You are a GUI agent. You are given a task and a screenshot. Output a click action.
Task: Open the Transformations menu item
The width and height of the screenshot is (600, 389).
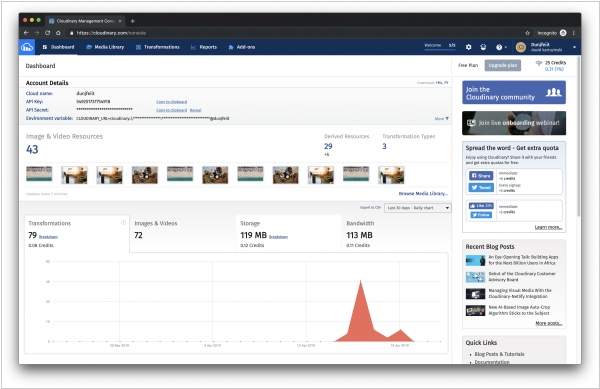pyautogui.click(x=158, y=47)
